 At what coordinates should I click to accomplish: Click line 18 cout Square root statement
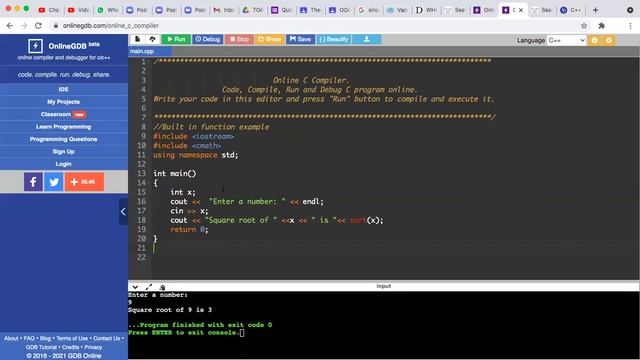click(277, 220)
